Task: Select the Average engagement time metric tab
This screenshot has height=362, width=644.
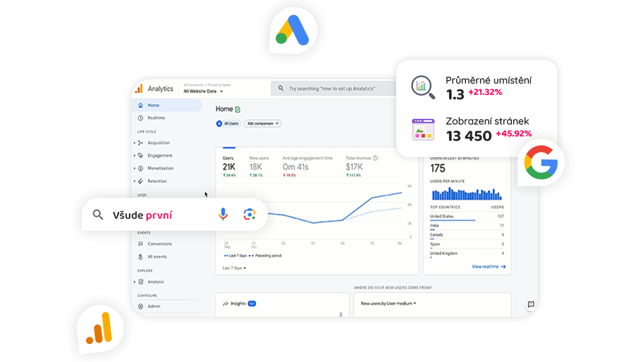Action: (308, 166)
